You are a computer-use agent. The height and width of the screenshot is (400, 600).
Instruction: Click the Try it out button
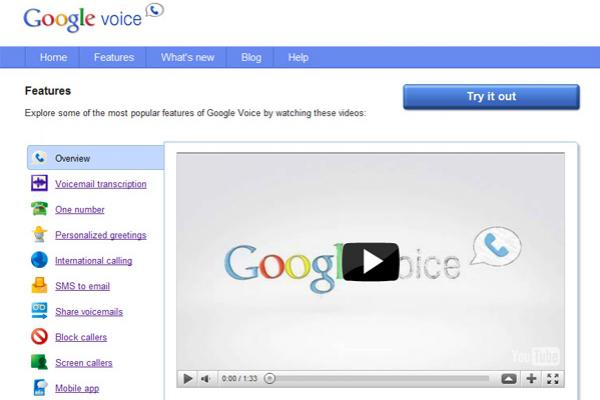[x=491, y=96]
